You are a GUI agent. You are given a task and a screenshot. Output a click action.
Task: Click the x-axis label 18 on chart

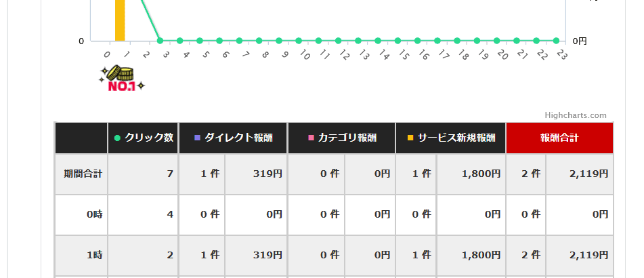click(463, 55)
